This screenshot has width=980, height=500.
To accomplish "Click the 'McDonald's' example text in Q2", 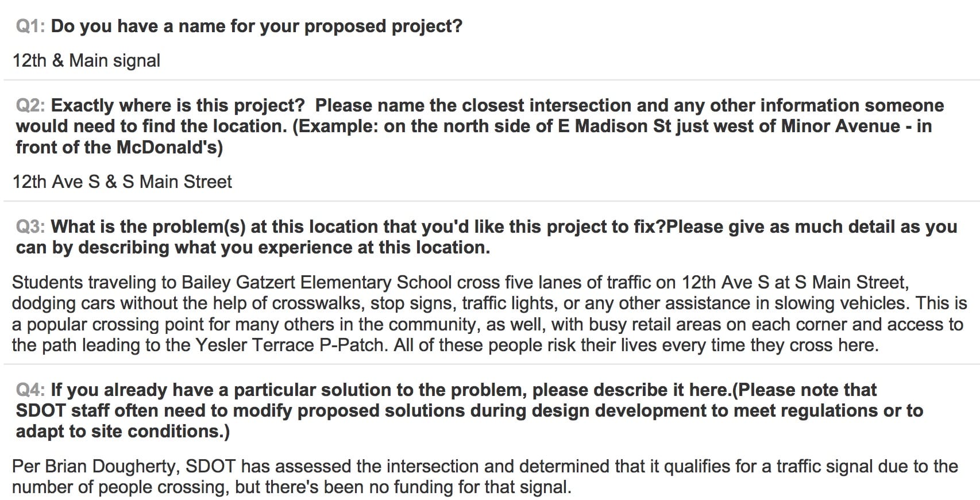I will (x=169, y=148).
